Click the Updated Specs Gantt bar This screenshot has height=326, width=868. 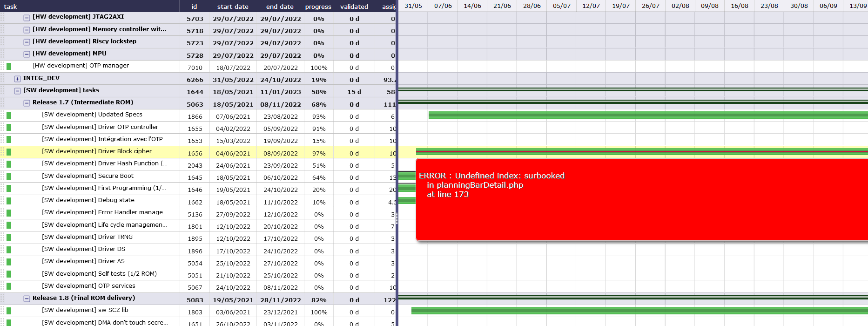tap(647, 115)
